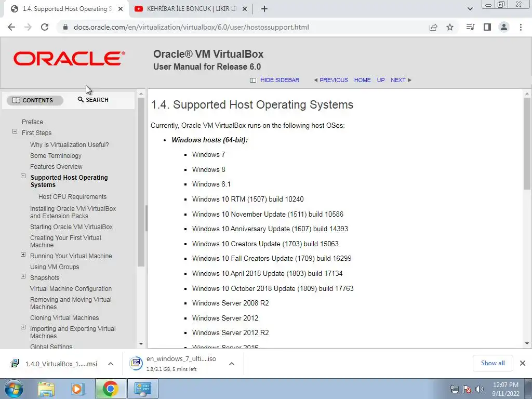The height and width of the screenshot is (399, 532).
Task: Bookmark this page with the star icon
Action: click(x=450, y=27)
